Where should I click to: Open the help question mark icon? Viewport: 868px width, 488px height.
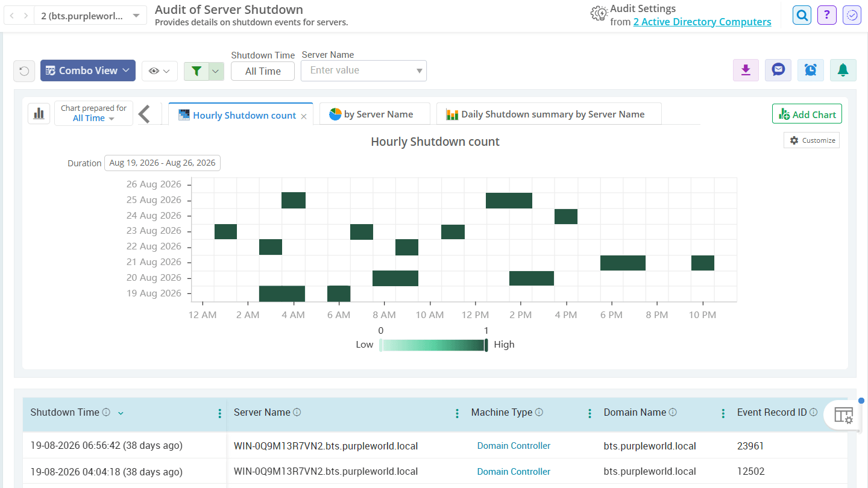[827, 15]
